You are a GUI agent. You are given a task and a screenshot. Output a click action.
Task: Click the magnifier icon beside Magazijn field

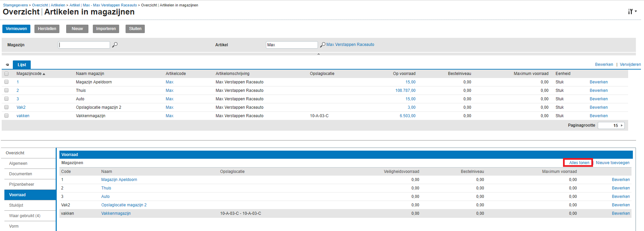point(115,45)
